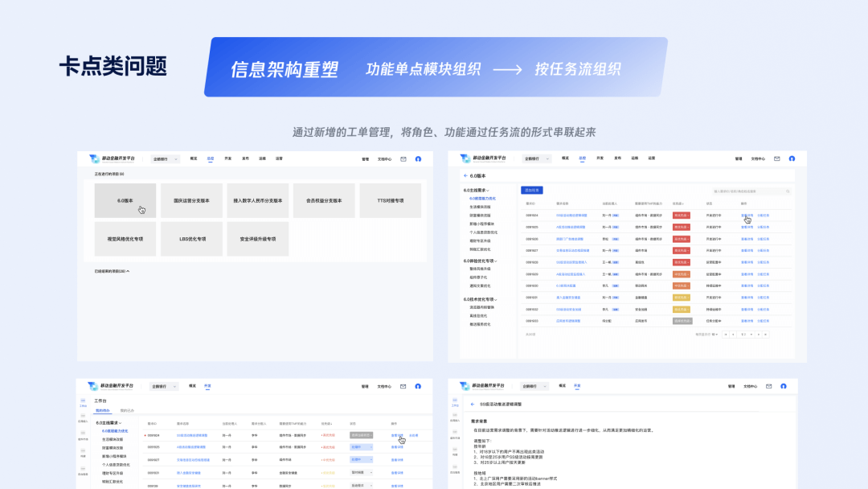Jump to first page in task list pagination
The height and width of the screenshot is (489, 868).
coord(726,335)
